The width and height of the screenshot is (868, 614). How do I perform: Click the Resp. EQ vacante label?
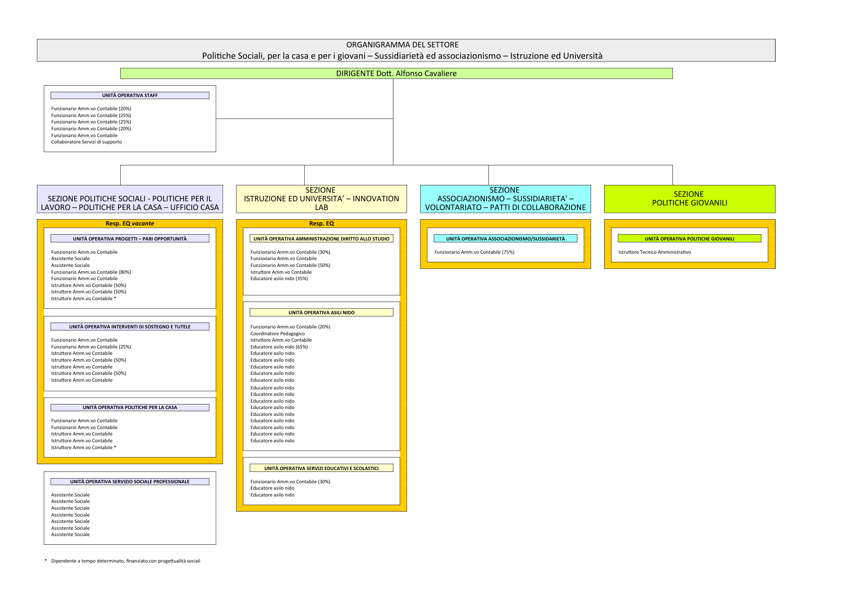(130, 223)
